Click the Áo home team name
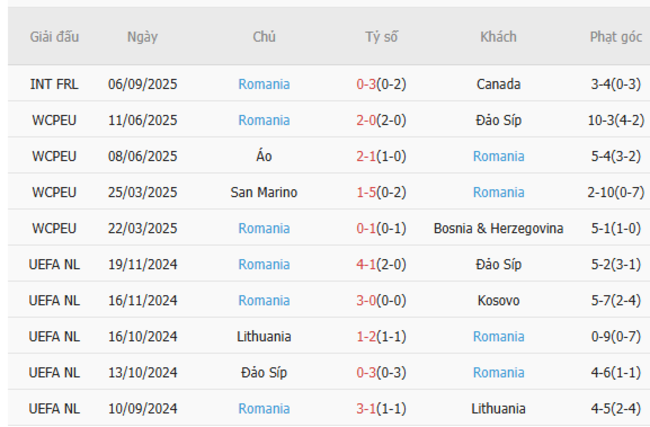This screenshot has width=650, height=427. coord(264,156)
